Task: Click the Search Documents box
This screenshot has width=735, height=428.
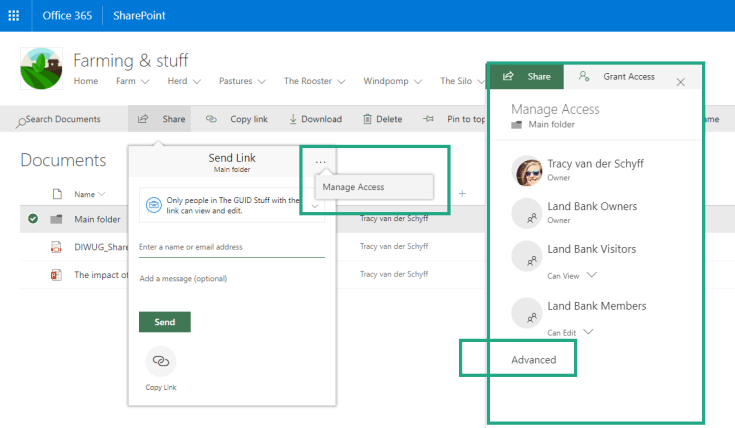Action: [63, 119]
